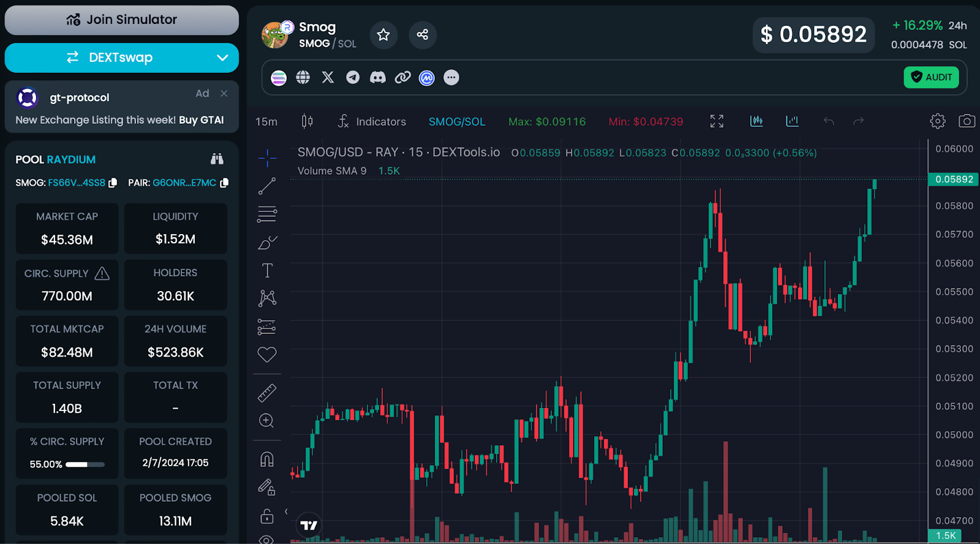Select the ruler measure tool
The width and height of the screenshot is (980, 544).
pos(267,393)
